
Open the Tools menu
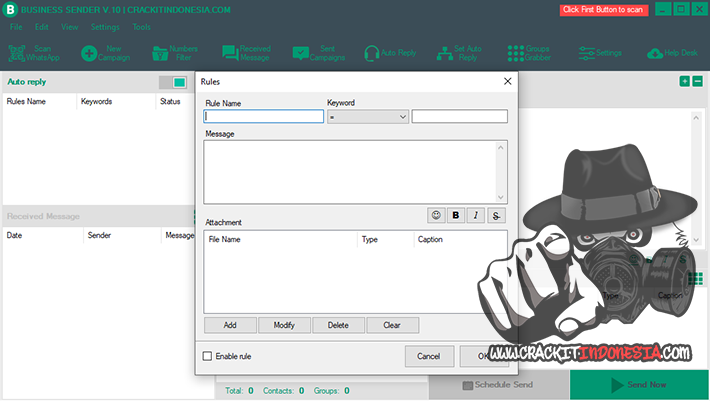(x=141, y=27)
